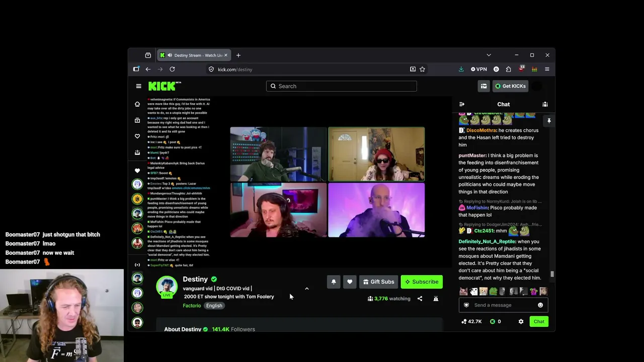644x362 pixels.
Task: Go back in the browser
Action: coord(148,69)
